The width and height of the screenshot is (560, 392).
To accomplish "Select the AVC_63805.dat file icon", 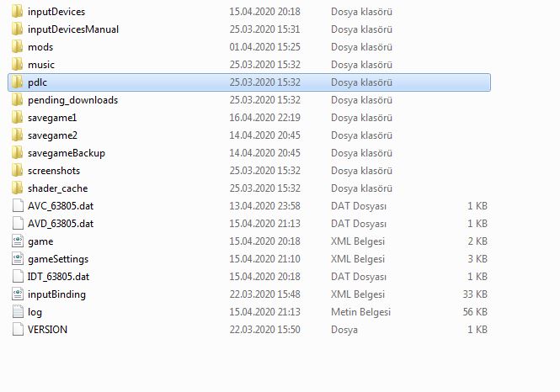I will tap(18, 206).
